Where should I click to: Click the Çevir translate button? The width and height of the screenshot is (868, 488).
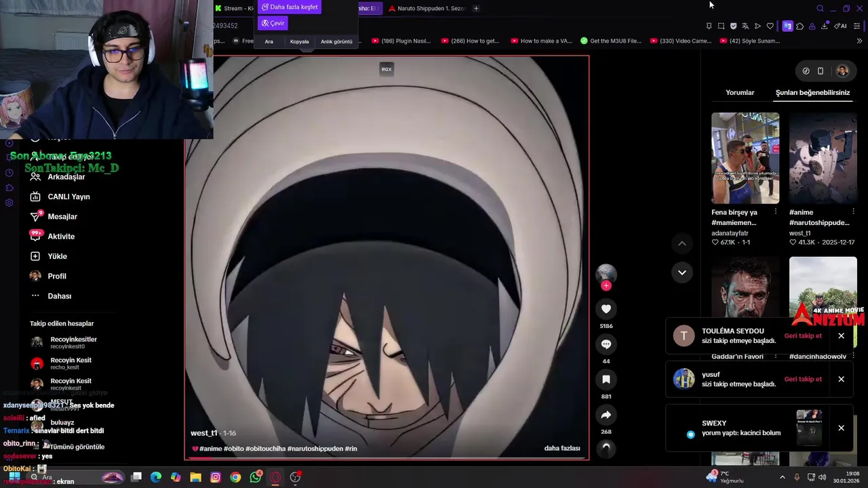tap(273, 23)
